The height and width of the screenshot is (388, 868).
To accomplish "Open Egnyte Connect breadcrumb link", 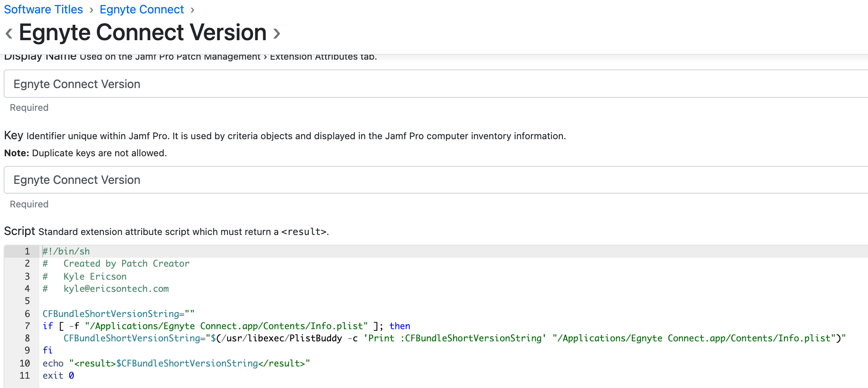I will (x=142, y=9).
